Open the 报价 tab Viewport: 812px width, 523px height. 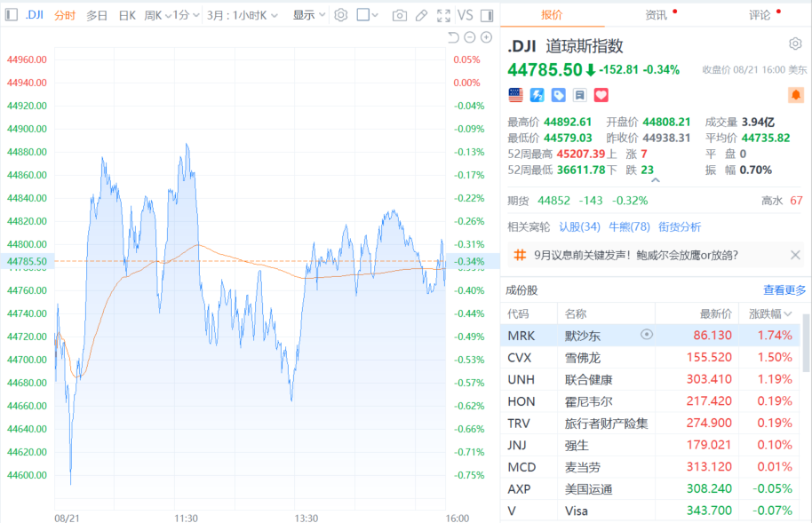pos(552,15)
